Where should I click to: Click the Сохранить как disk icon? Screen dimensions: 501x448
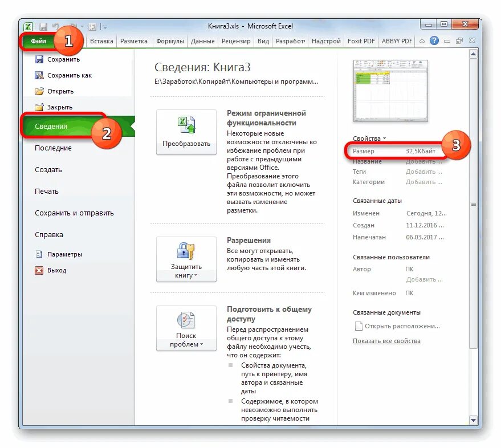coord(39,75)
